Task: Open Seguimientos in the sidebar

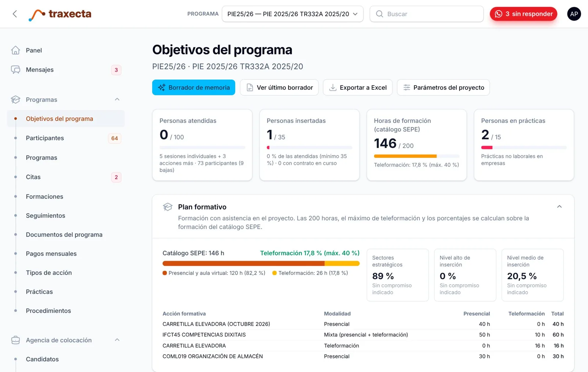Action: tap(66, 216)
